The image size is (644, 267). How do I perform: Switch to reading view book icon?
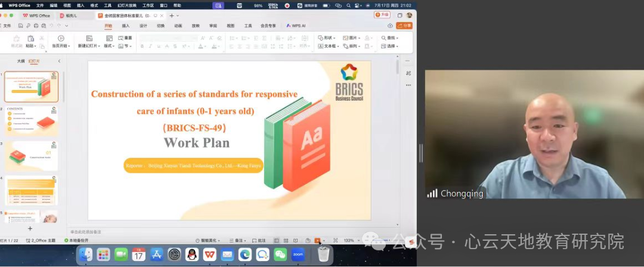pos(295,240)
